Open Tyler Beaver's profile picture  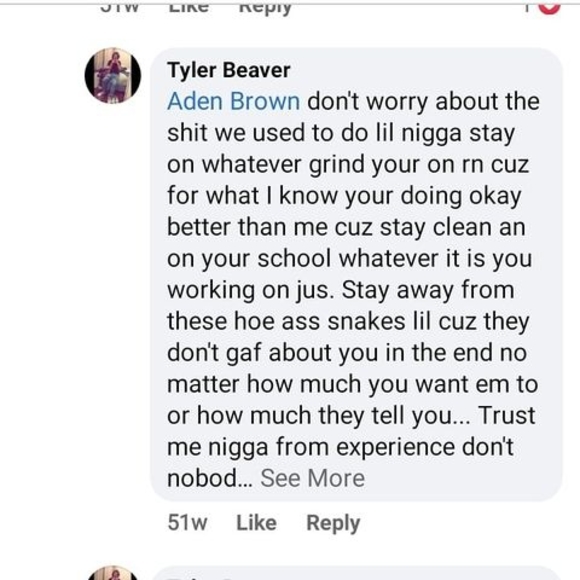click(113, 75)
